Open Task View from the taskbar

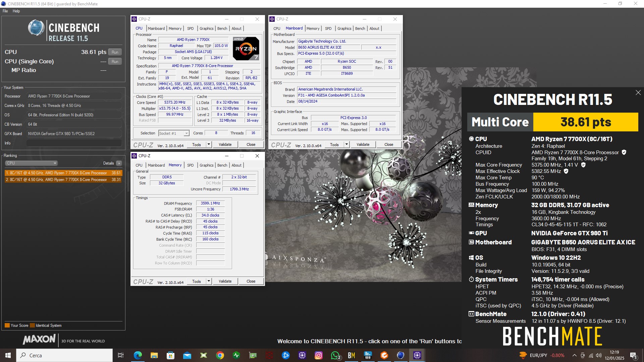click(x=121, y=355)
